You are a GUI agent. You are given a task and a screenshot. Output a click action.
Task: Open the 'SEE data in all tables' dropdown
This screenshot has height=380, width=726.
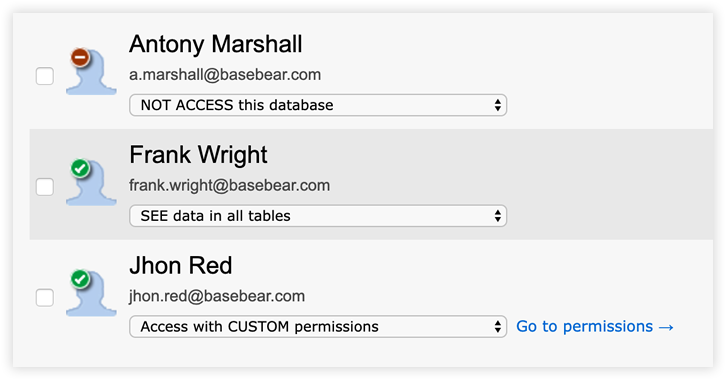click(318, 216)
